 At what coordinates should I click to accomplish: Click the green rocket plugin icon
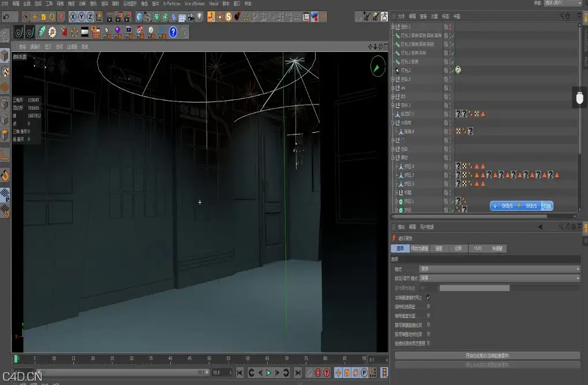point(41,32)
